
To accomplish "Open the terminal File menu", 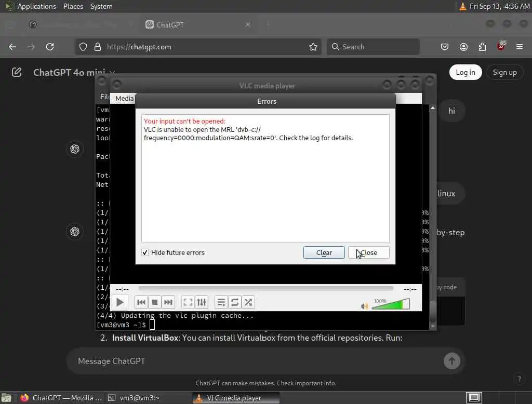I will (104, 97).
